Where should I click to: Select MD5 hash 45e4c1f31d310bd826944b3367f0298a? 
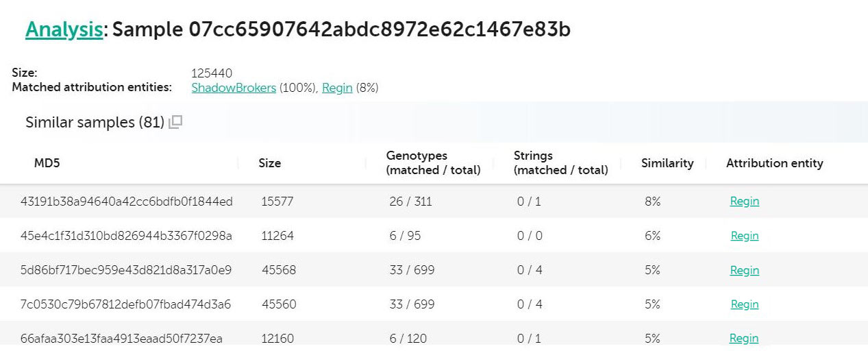pos(126,236)
